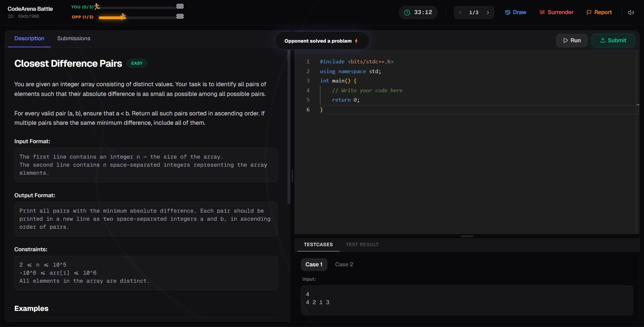Image resolution: width=644 pixels, height=327 pixels.
Task: Select the Case 1 testcase pill
Action: [x=314, y=264]
